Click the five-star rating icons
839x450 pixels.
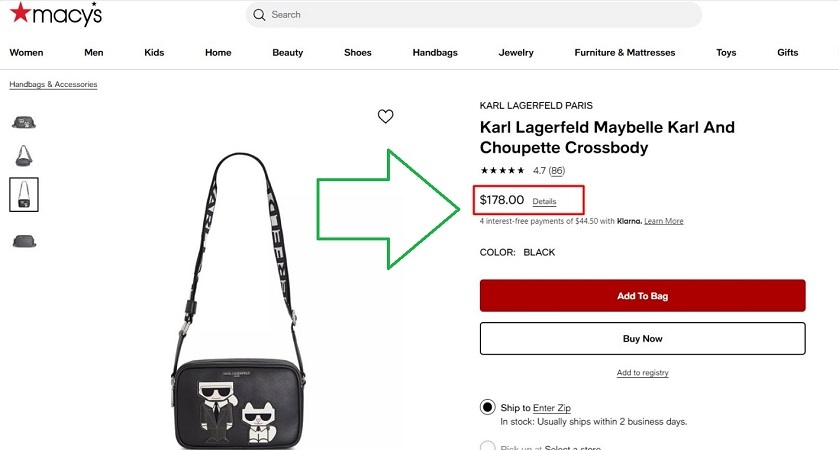[x=503, y=171]
